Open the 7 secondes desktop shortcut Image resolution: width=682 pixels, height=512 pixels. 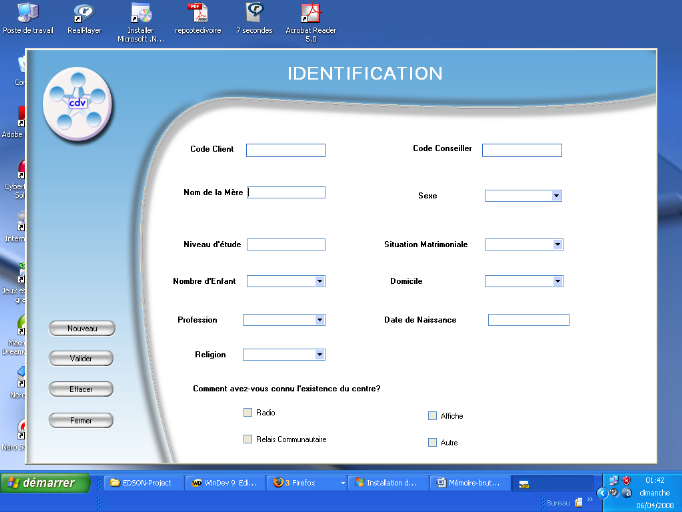pos(254,14)
